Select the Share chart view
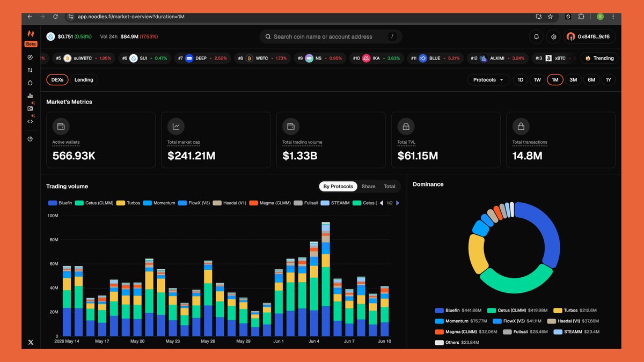The height and width of the screenshot is (362, 644). click(369, 187)
